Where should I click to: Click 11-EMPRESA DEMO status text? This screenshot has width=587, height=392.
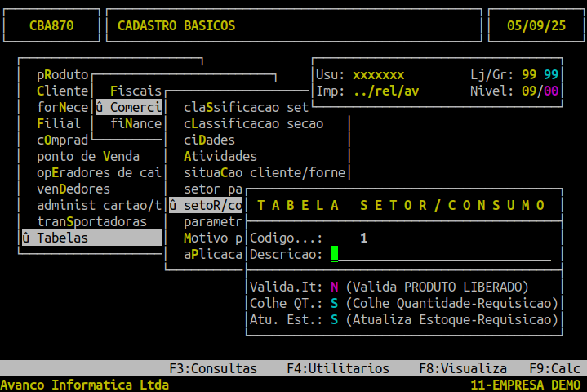[x=526, y=385]
